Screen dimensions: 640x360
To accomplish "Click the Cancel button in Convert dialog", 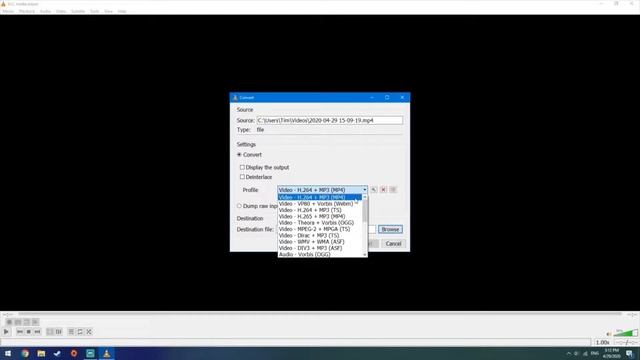I will pyautogui.click(x=393, y=244).
